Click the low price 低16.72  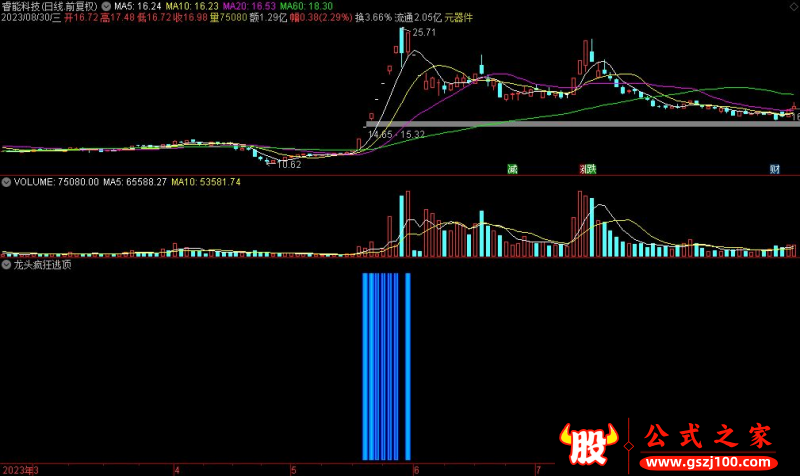click(154, 18)
